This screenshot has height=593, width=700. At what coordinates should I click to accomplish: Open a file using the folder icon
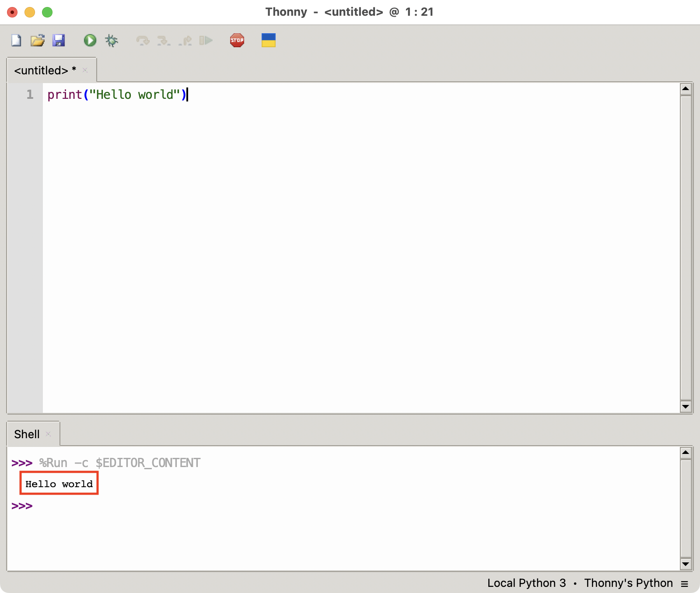(x=38, y=41)
